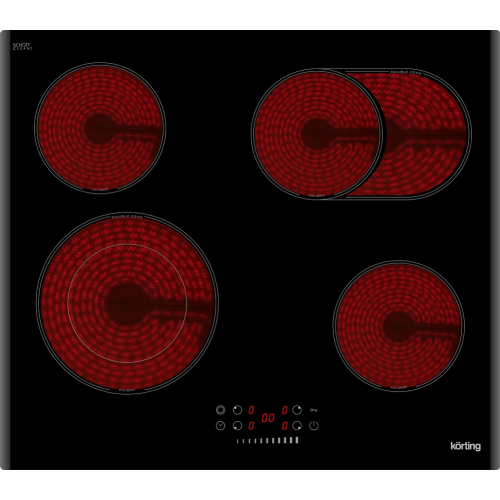
Task: Tap the key lock (child lock) icon
Action: 313,410
